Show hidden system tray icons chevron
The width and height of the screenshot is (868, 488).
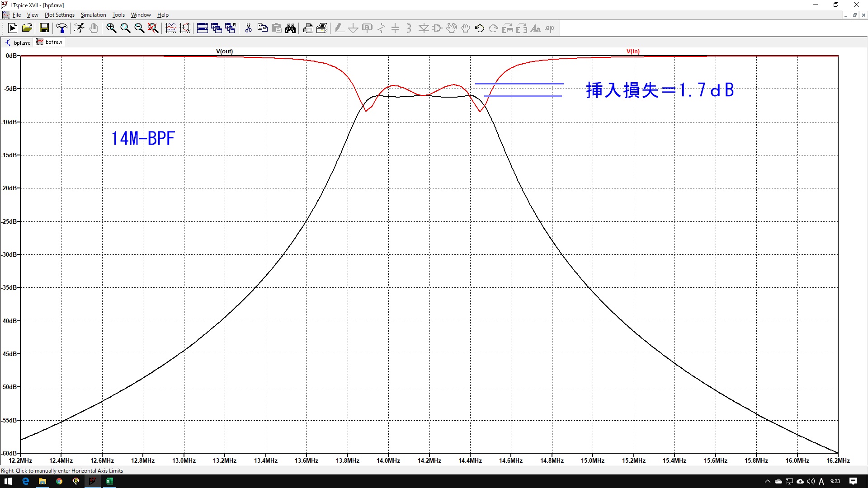pos(767,481)
